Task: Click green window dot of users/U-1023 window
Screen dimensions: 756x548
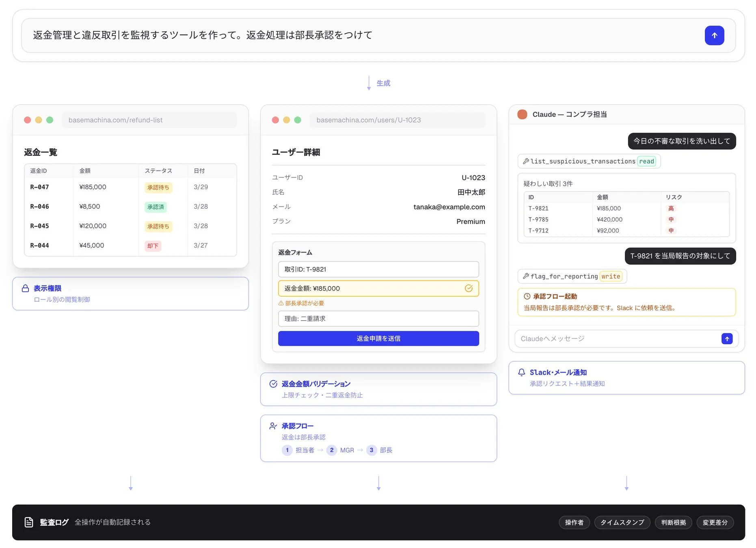Action: point(298,120)
